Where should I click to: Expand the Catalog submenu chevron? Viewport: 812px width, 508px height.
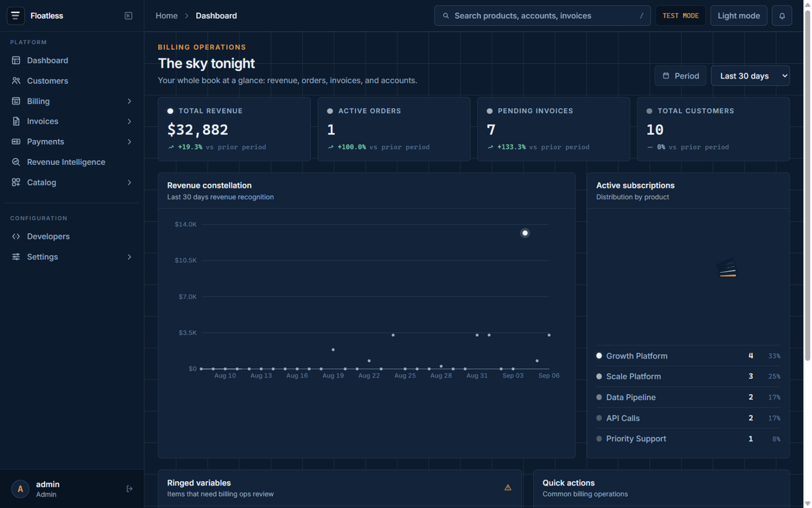(129, 182)
